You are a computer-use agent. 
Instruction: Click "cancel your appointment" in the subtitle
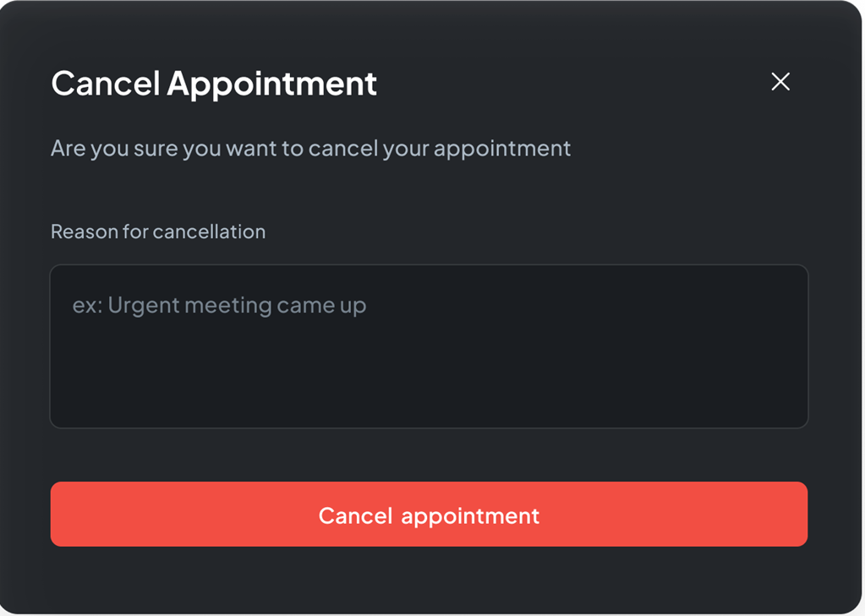440,149
